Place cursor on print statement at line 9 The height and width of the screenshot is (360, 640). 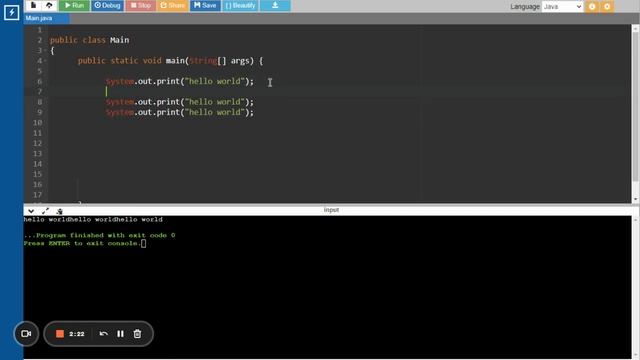180,112
